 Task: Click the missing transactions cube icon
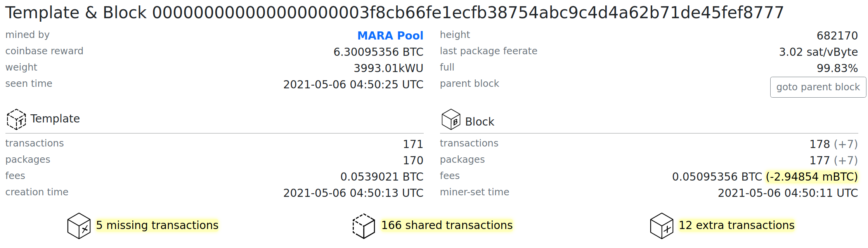click(x=79, y=226)
